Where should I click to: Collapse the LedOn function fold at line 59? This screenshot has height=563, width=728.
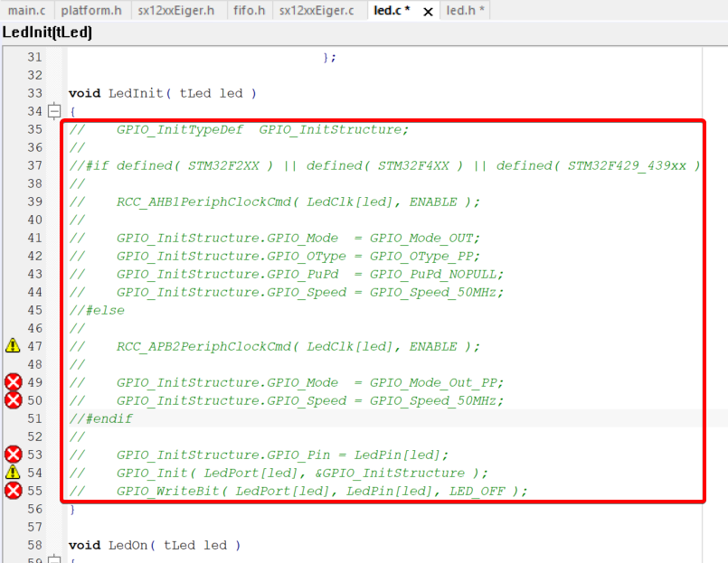(54, 560)
